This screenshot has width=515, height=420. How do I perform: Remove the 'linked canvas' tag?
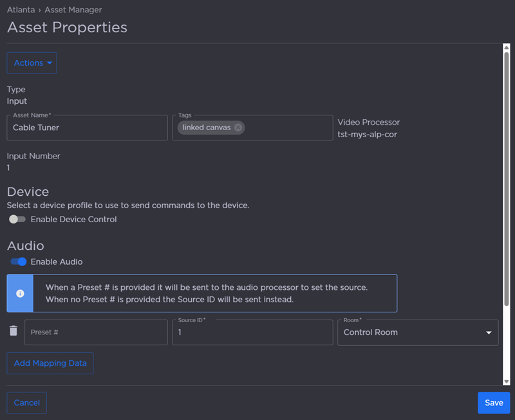coord(238,128)
